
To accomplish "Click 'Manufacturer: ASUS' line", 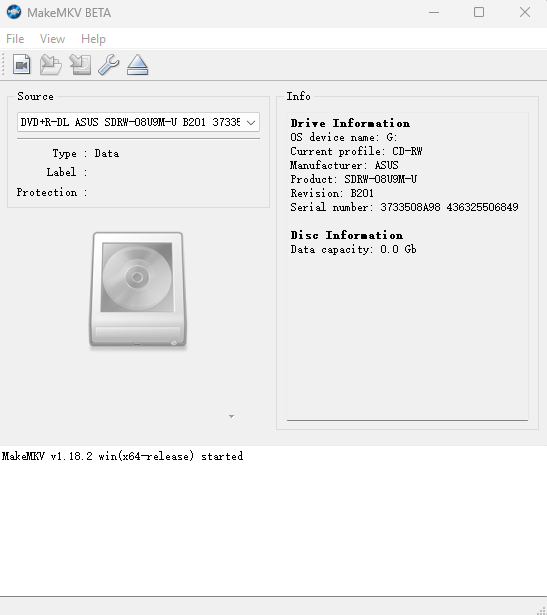I will click(x=344, y=165).
